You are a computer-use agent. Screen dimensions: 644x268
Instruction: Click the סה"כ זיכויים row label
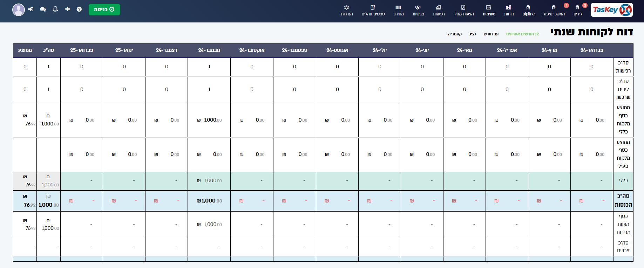pos(623,247)
